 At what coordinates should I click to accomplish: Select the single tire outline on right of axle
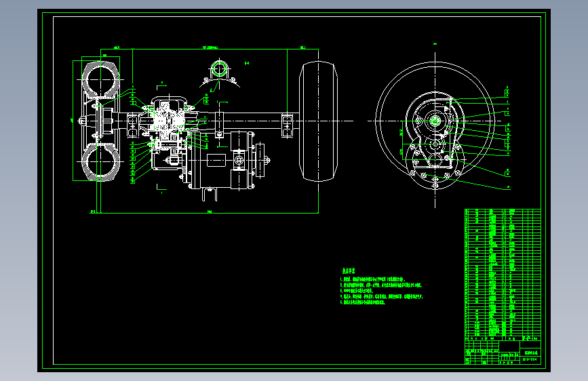318,121
